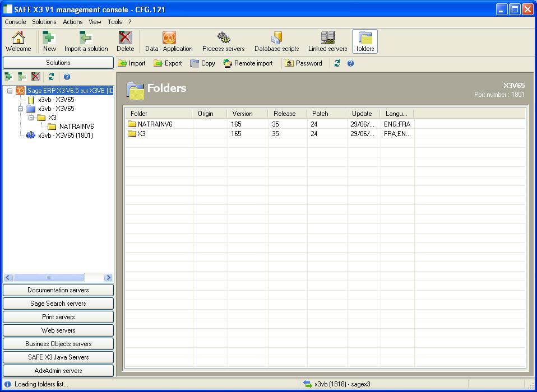Screen dimensions: 537x392
Task: Click import solution icon in Solutions panel
Action: pos(22,77)
